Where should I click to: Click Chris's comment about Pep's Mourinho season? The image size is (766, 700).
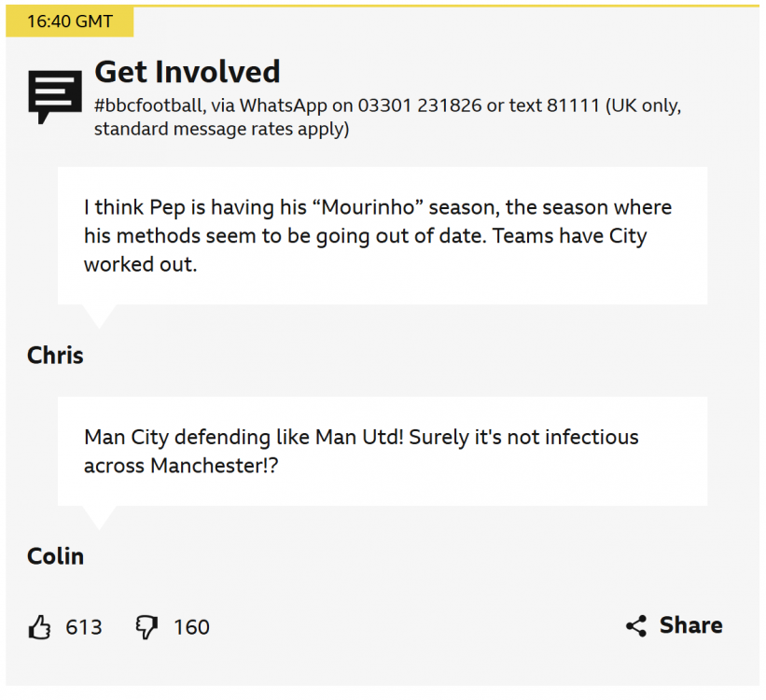377,220
